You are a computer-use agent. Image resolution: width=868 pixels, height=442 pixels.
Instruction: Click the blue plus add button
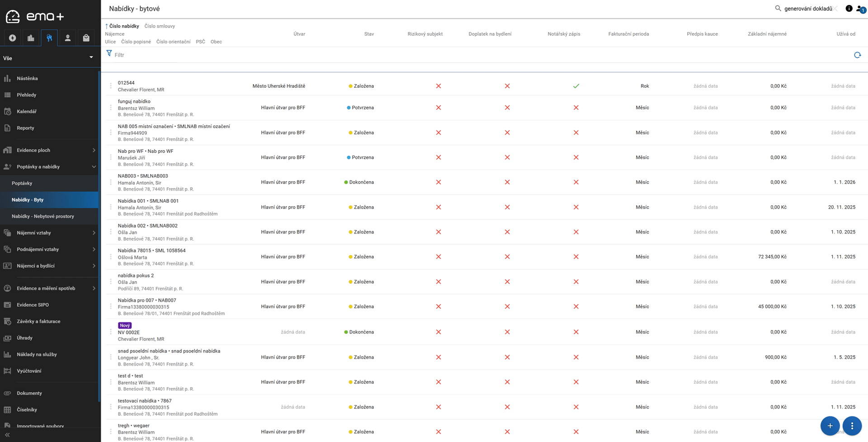[830, 426]
